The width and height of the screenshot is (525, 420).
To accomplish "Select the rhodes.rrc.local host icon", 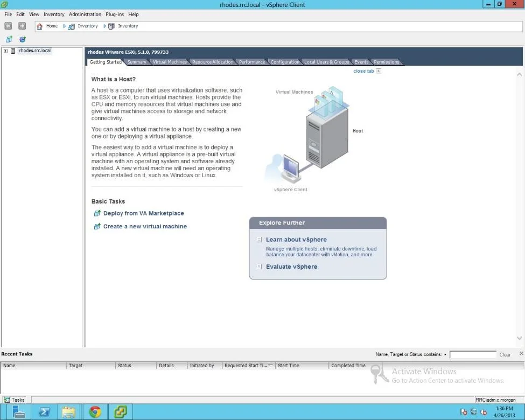I will (x=13, y=51).
